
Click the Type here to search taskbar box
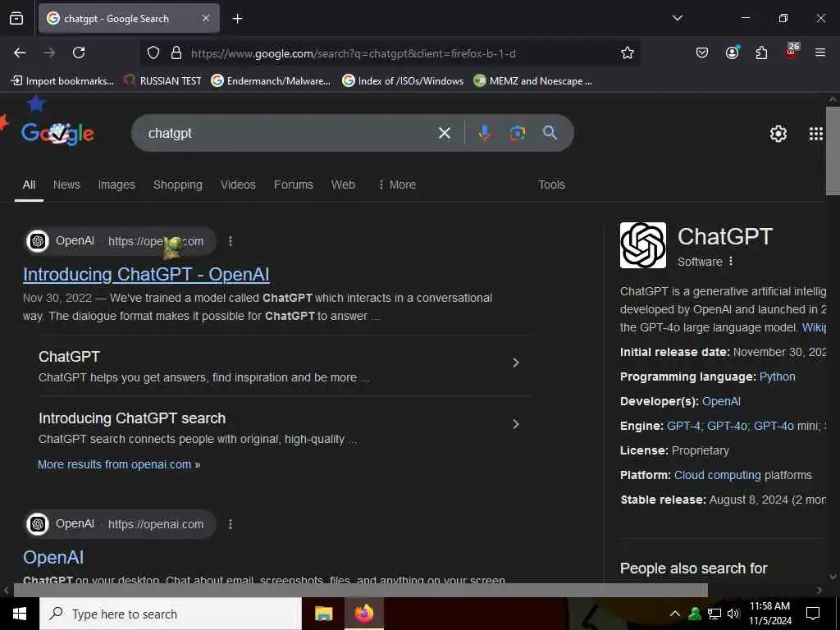click(171, 614)
